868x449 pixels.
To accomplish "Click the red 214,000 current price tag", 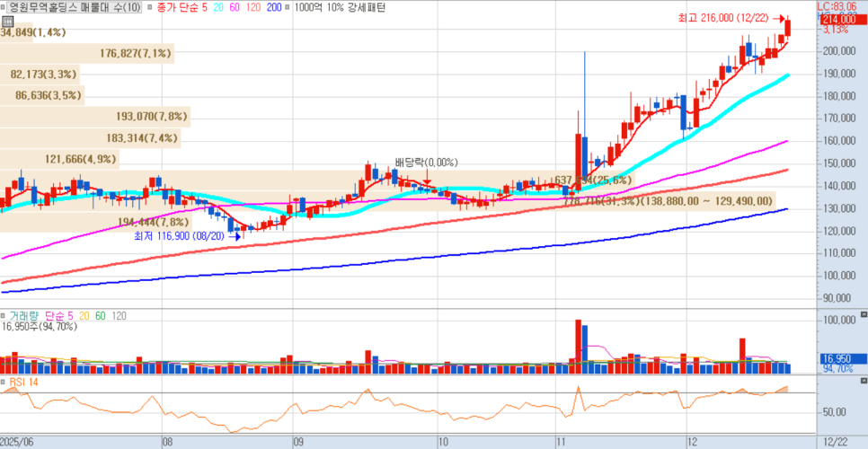I will pyautogui.click(x=842, y=19).
